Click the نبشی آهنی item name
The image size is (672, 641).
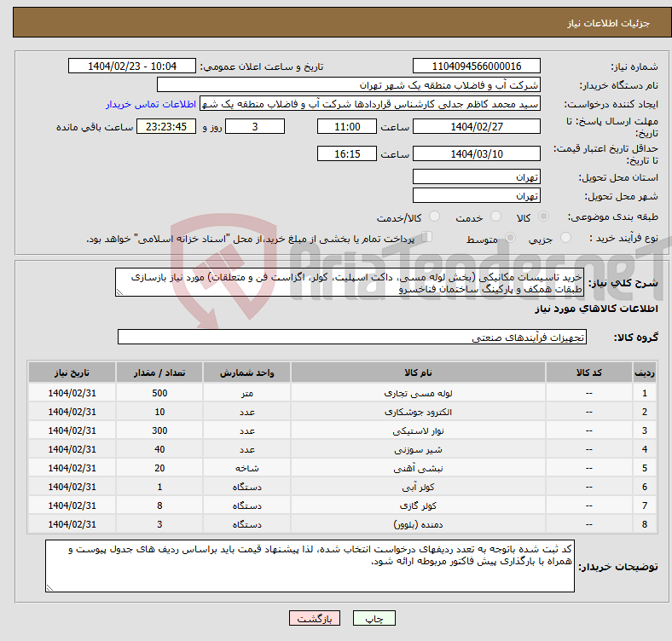pyautogui.click(x=418, y=468)
